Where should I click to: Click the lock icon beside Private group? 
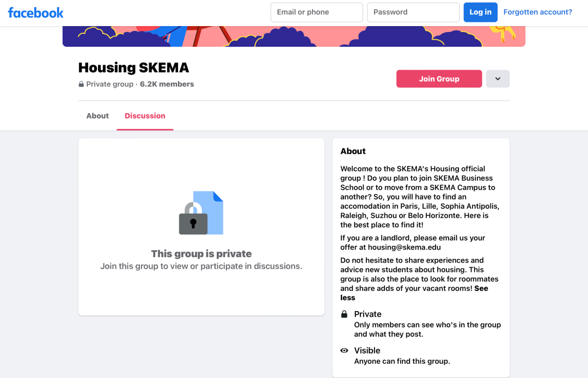click(x=81, y=84)
